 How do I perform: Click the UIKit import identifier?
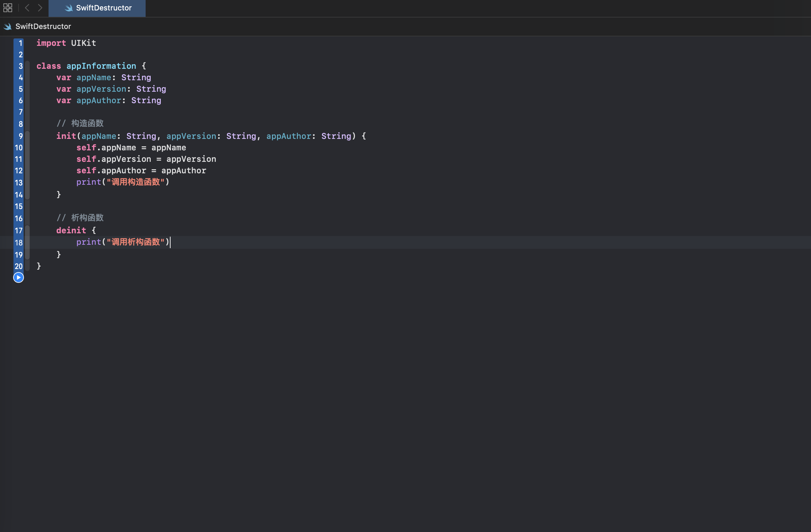tap(84, 43)
